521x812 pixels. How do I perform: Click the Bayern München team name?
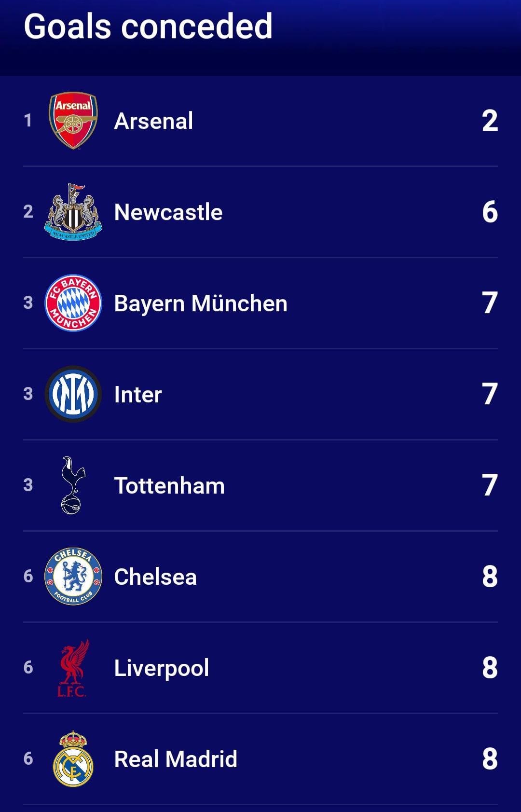(x=201, y=303)
